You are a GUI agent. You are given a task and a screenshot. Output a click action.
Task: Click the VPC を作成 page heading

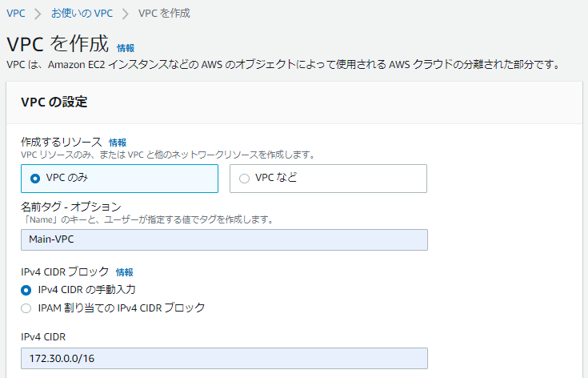click(57, 45)
